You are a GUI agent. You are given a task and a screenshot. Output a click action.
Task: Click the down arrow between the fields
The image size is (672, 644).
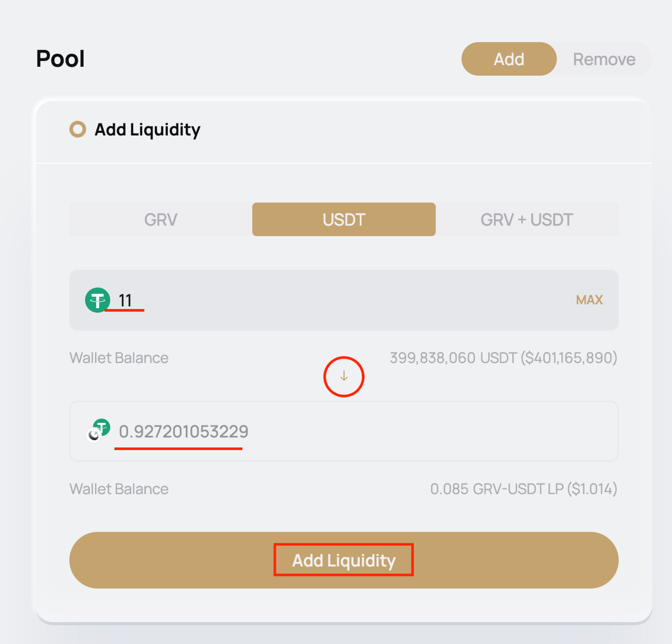344,376
